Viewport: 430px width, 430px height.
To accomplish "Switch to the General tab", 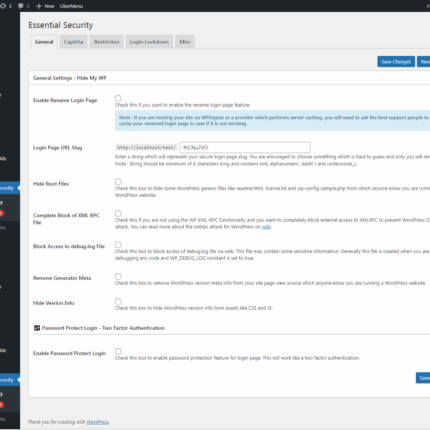I will pyautogui.click(x=44, y=42).
